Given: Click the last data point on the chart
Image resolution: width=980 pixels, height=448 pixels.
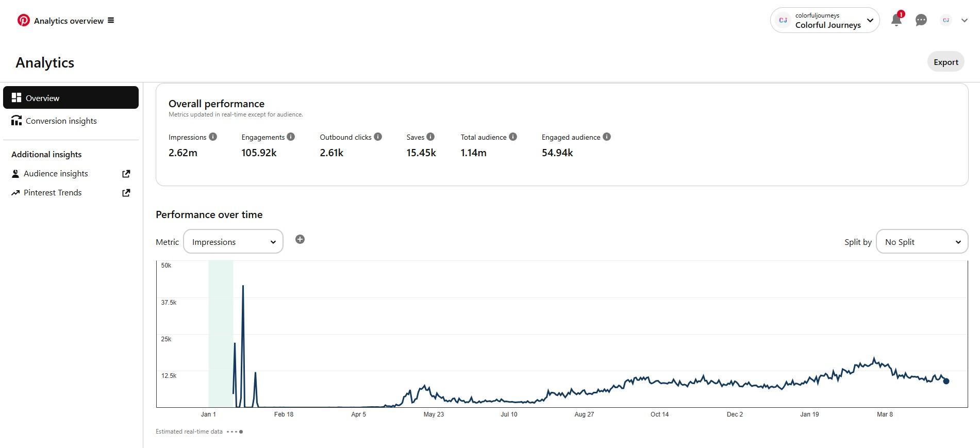Looking at the screenshot, I should [x=946, y=381].
